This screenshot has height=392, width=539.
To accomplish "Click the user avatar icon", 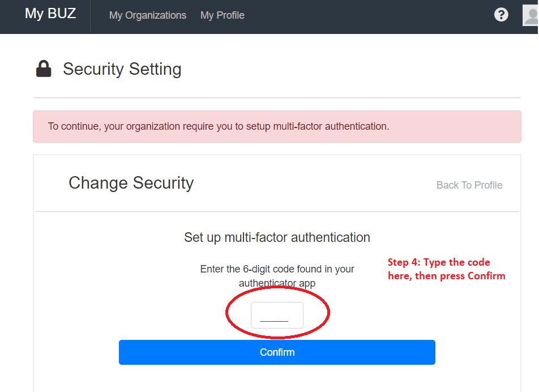I will click(x=531, y=15).
